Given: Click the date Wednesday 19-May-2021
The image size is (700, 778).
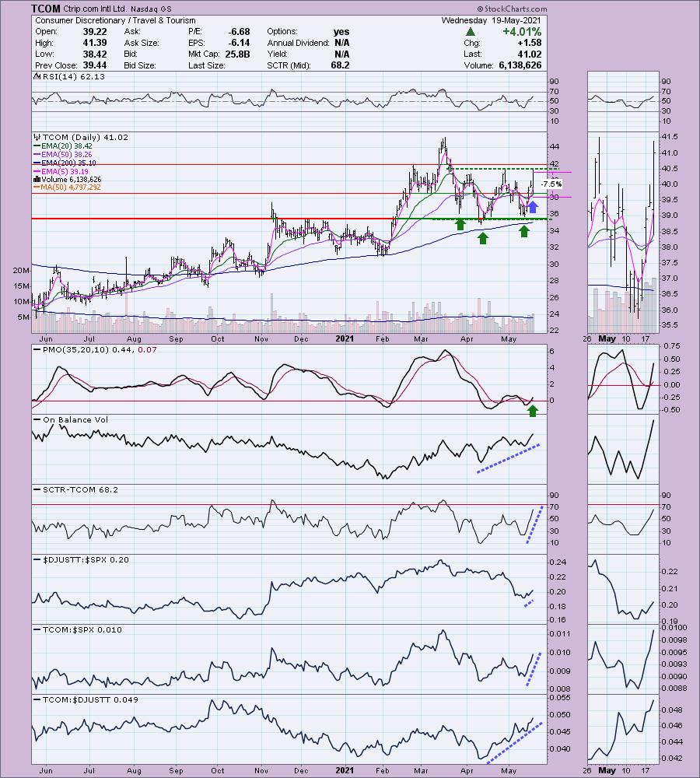Looking at the screenshot, I should pos(491,20).
